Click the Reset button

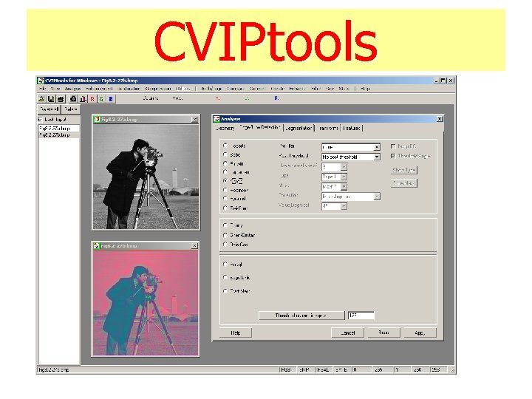(x=383, y=332)
